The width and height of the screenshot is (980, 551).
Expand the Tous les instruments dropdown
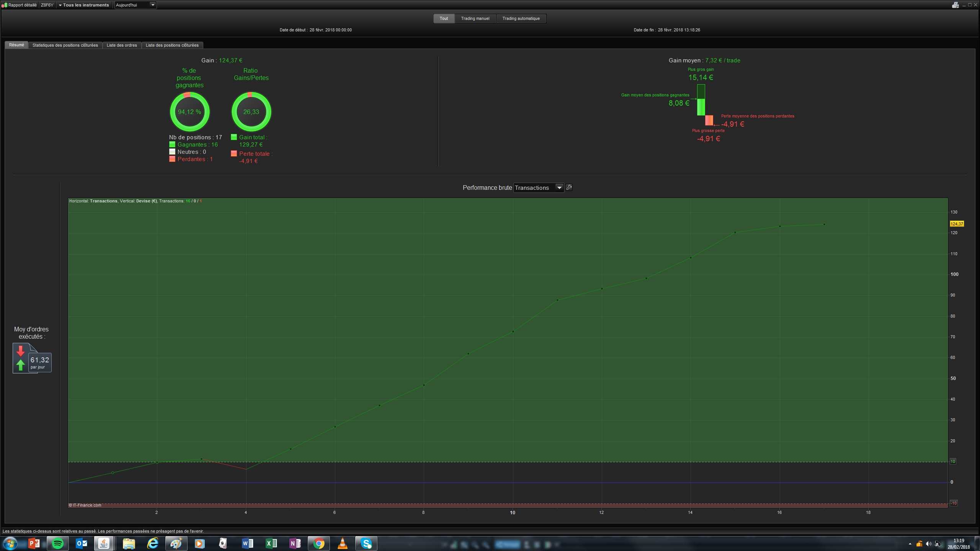pyautogui.click(x=84, y=5)
